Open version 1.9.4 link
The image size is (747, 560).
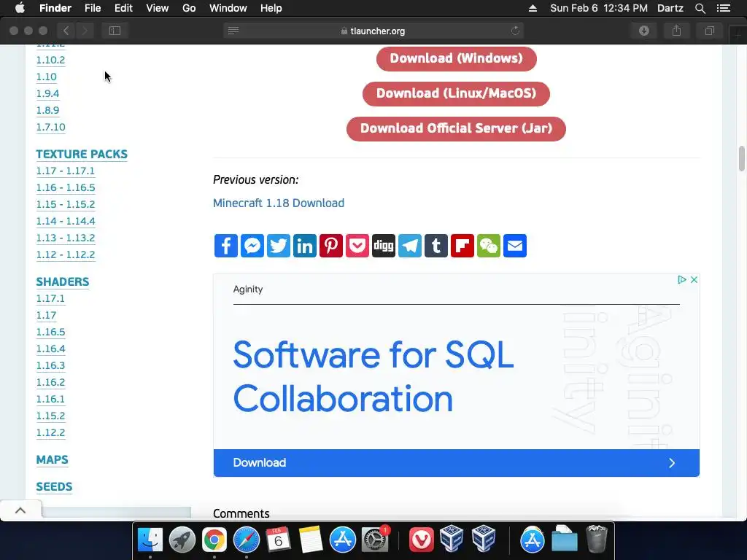coord(47,93)
